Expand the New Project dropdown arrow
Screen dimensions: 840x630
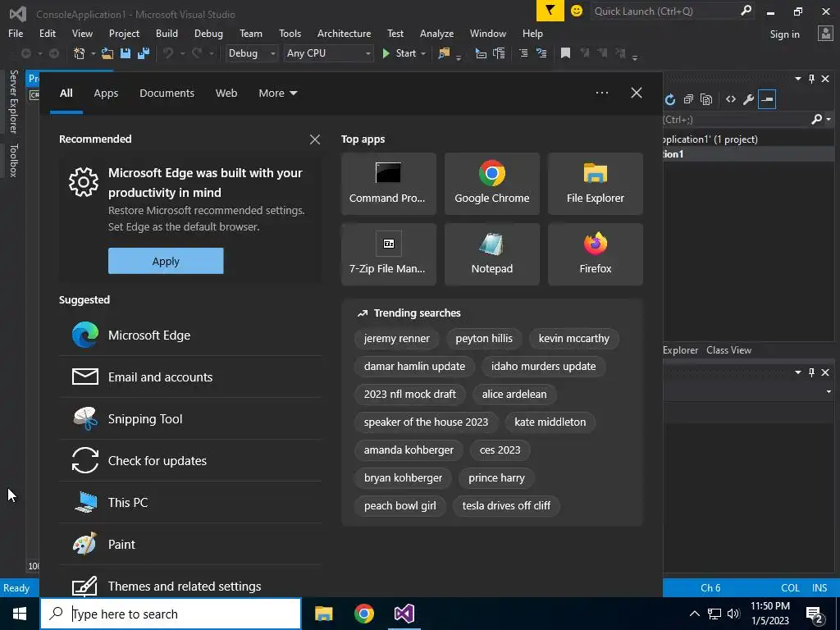[93, 53]
